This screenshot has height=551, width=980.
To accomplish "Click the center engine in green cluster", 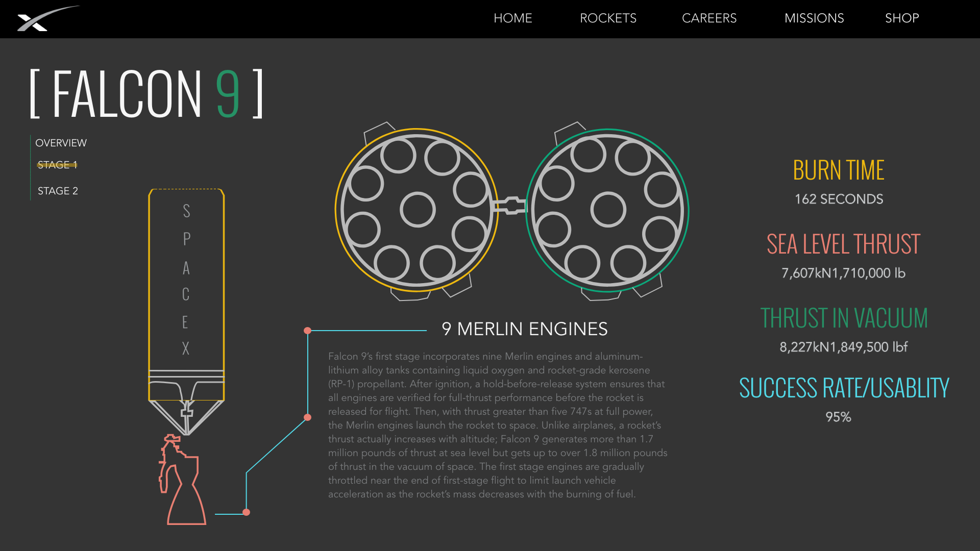I will 608,210.
